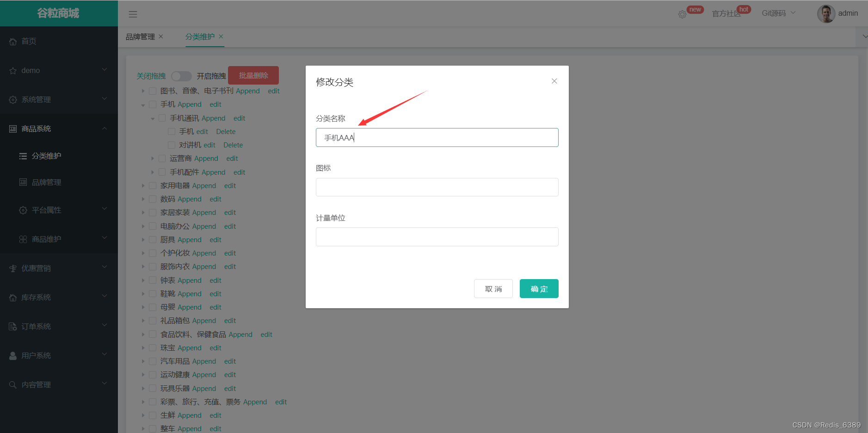The width and height of the screenshot is (868, 433).
Task: Switch to the 分类维护 tab
Action: [200, 37]
